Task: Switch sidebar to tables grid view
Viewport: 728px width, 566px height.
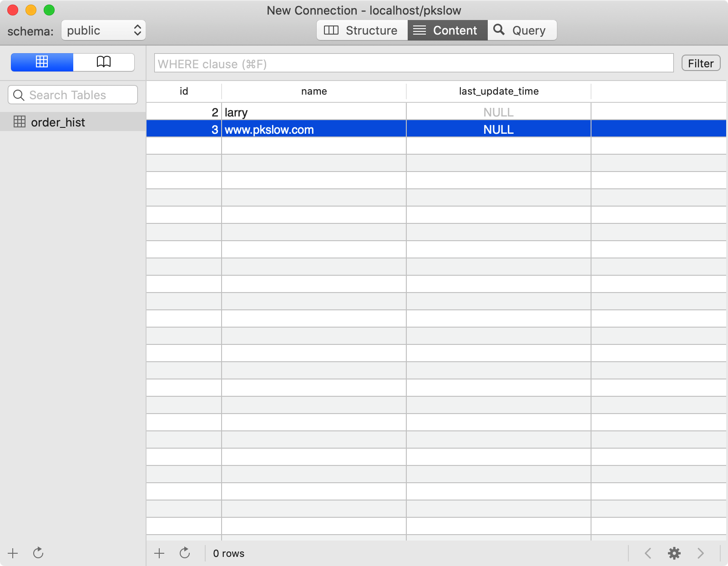Action: (x=42, y=62)
